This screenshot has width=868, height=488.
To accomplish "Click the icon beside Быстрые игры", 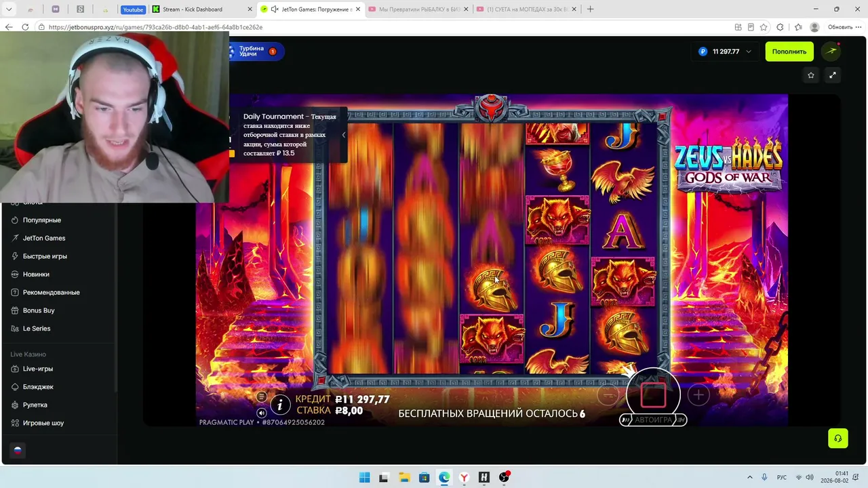I will [16, 256].
